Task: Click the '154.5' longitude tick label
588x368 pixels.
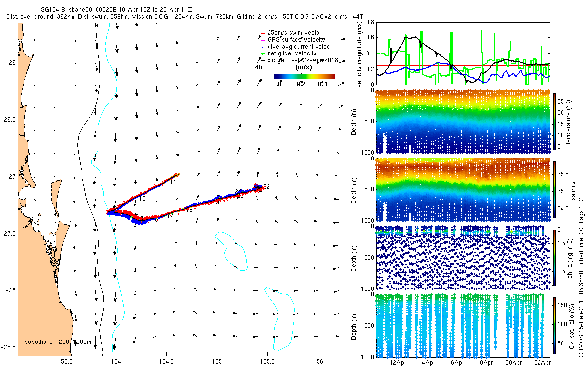Action: click(x=166, y=362)
